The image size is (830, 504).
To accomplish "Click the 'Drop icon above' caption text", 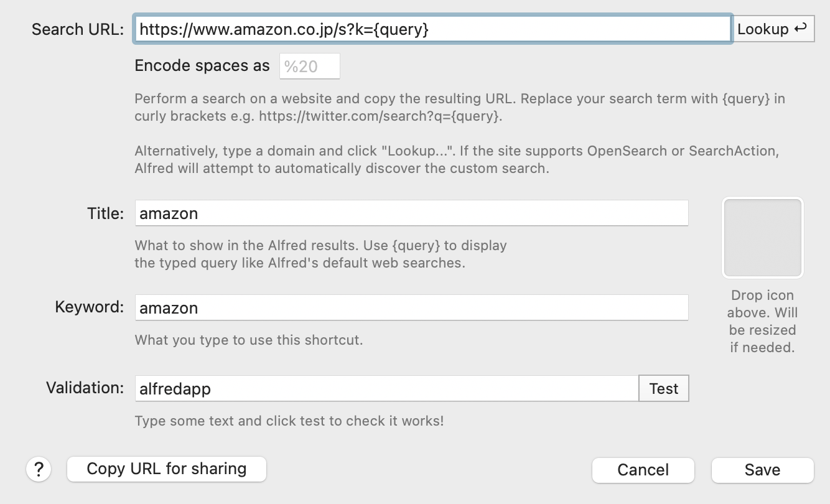I will tap(763, 304).
